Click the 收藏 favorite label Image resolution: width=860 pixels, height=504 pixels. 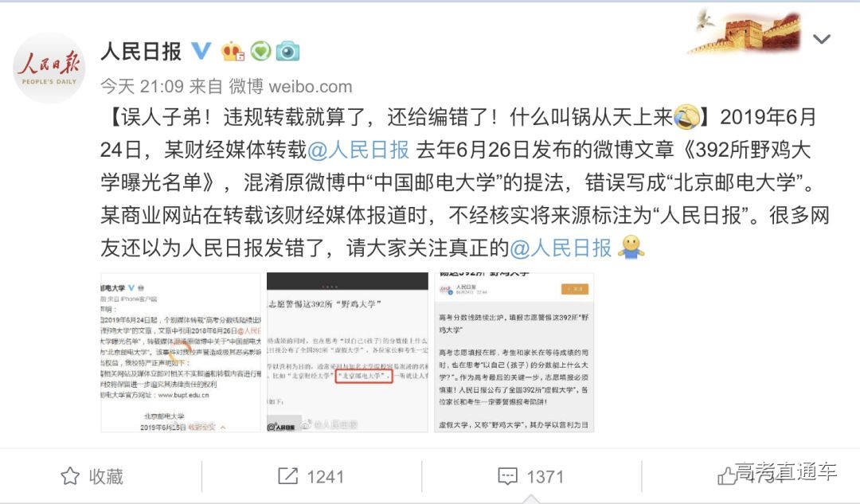[x=106, y=476]
